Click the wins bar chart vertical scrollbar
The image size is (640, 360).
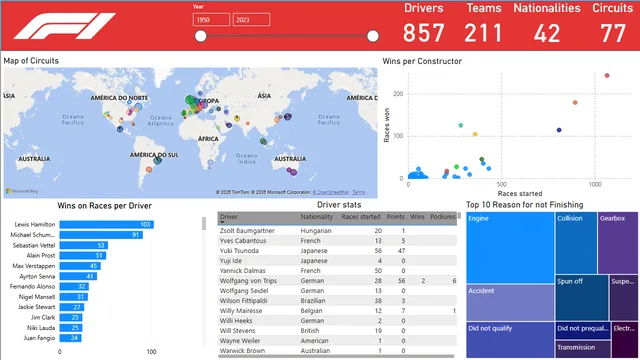pyautogui.click(x=204, y=224)
